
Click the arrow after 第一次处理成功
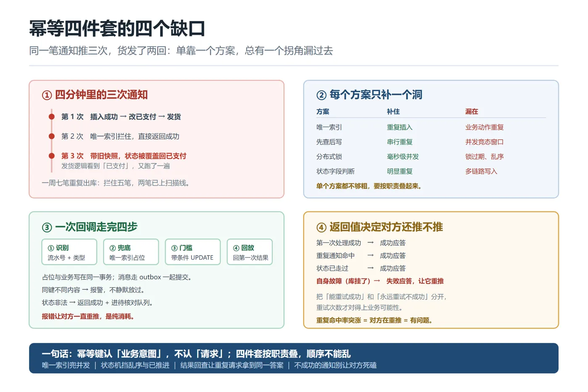pos(370,243)
